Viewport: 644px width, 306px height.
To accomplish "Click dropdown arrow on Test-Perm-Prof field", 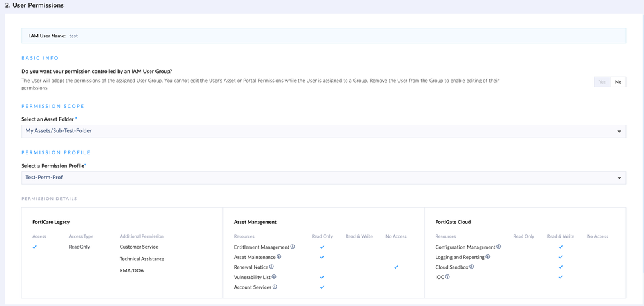I will pyautogui.click(x=620, y=178).
